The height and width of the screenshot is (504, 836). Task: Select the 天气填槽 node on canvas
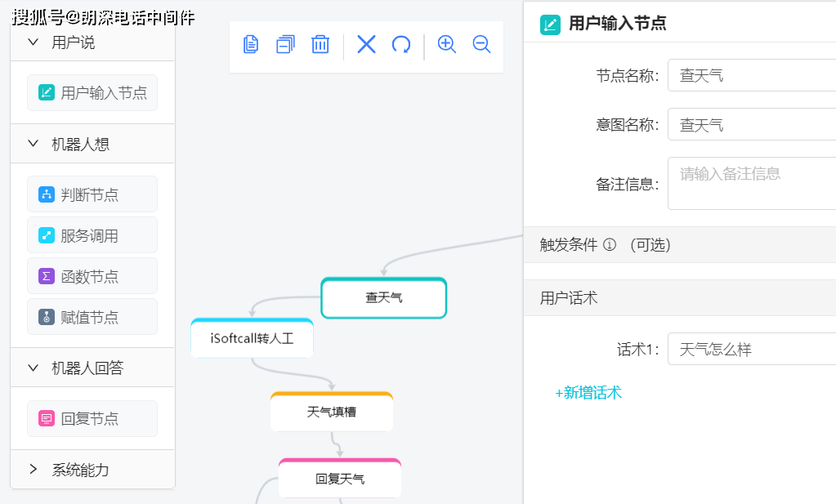click(x=332, y=413)
